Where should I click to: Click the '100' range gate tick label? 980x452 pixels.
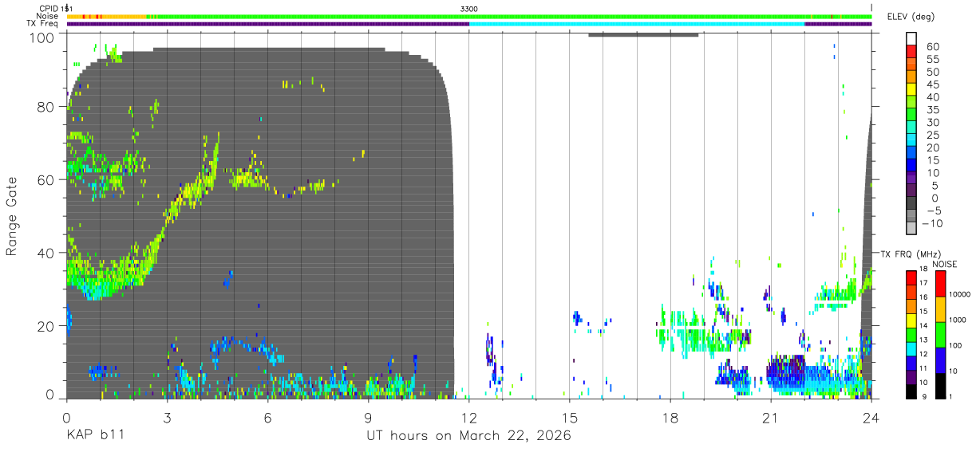[x=41, y=37]
